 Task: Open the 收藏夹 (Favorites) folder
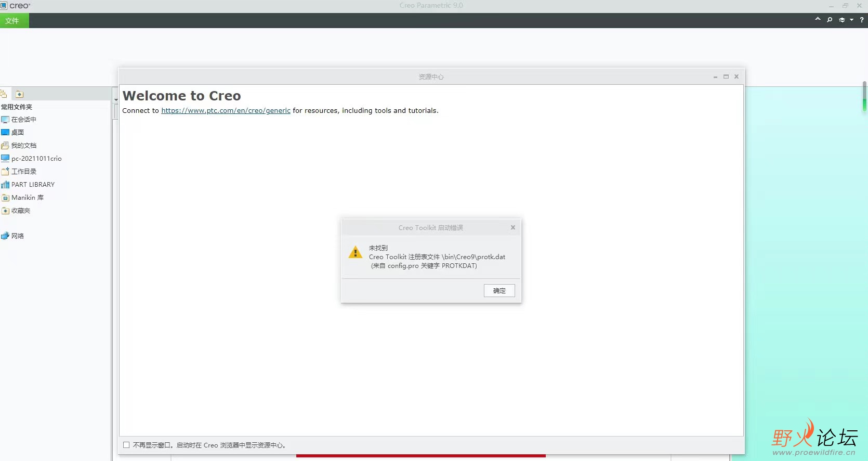16,211
